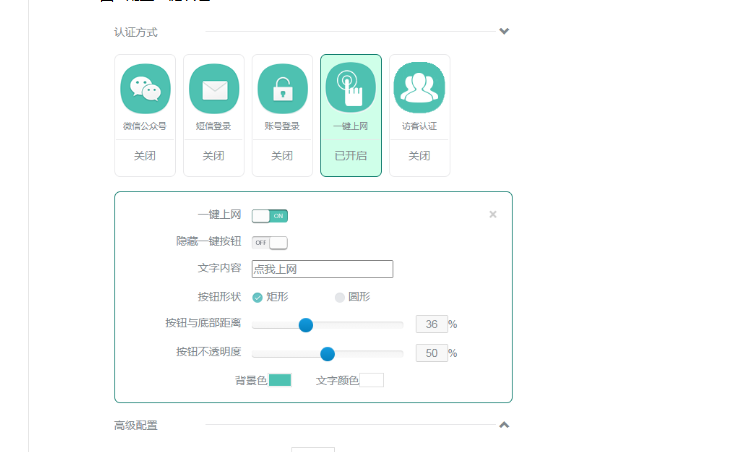Select the 短信登录 envelope icon
This screenshot has width=732, height=452.
[x=214, y=89]
